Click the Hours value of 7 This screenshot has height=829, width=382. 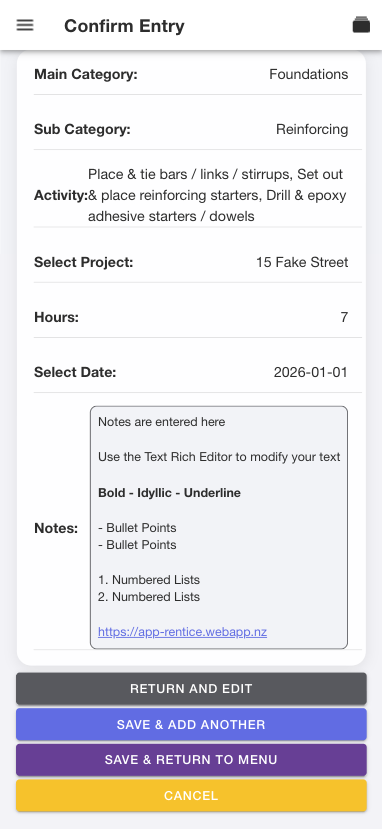pos(344,318)
